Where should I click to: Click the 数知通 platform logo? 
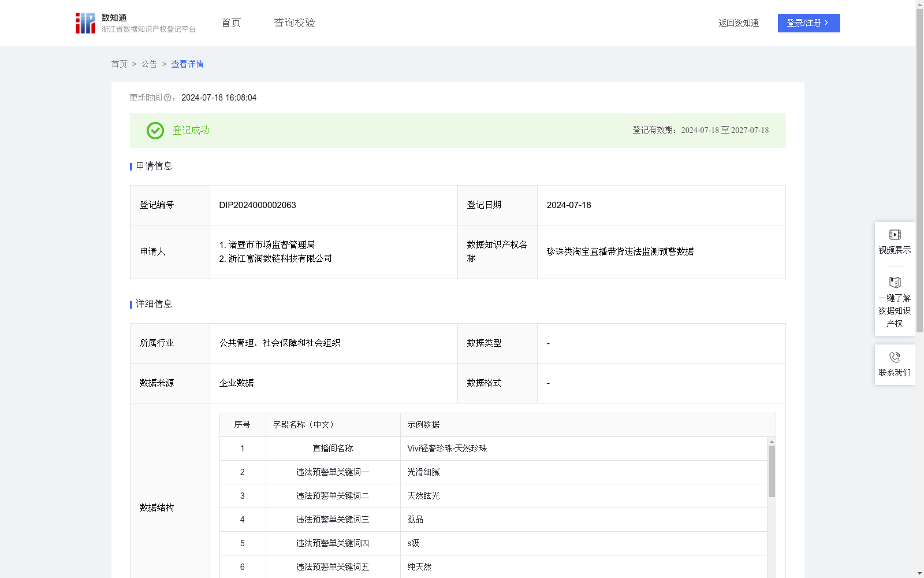(85, 23)
